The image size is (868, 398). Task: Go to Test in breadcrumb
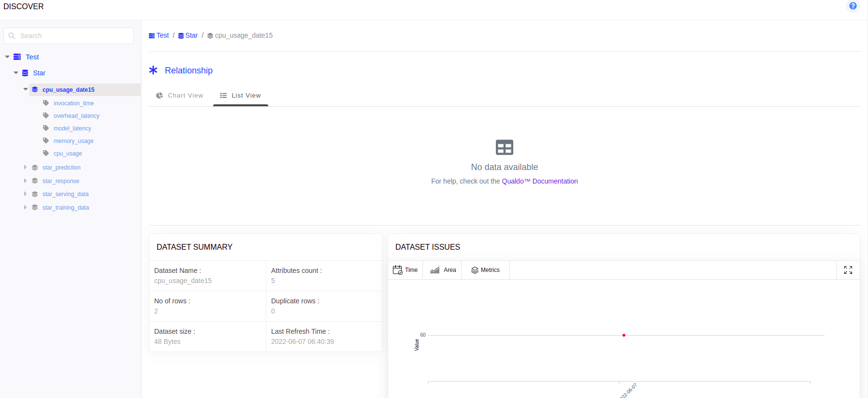pyautogui.click(x=162, y=35)
